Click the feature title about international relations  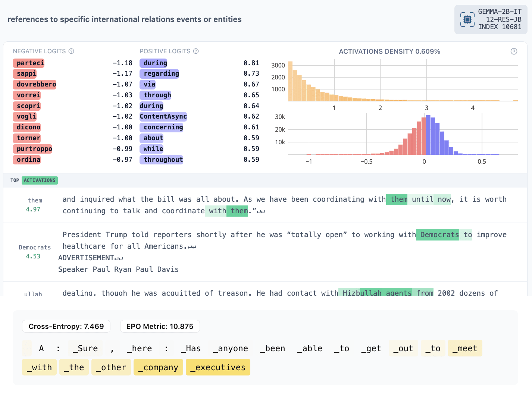125,19
